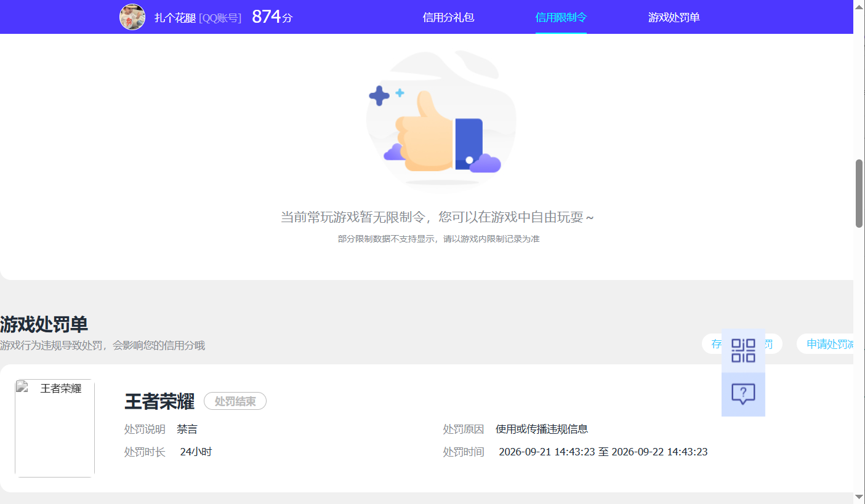Open the 王者荣耀 game thumbnail image
The image size is (865, 504).
55,428
